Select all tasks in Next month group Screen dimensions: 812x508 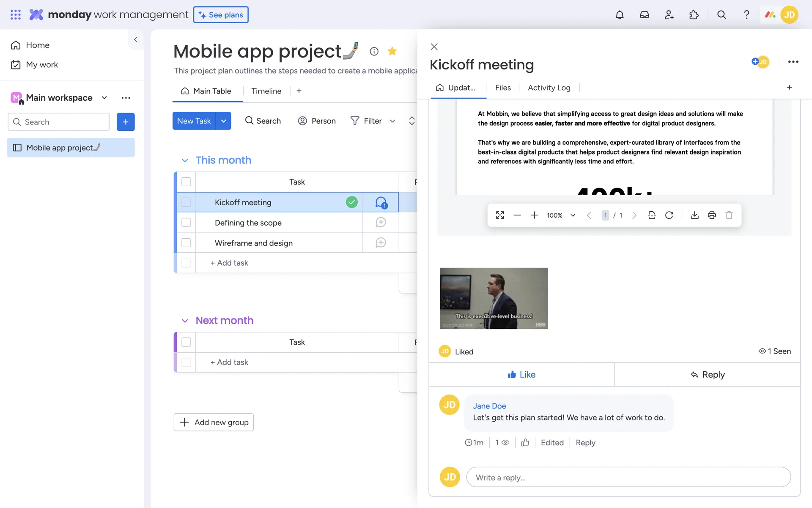click(x=186, y=342)
